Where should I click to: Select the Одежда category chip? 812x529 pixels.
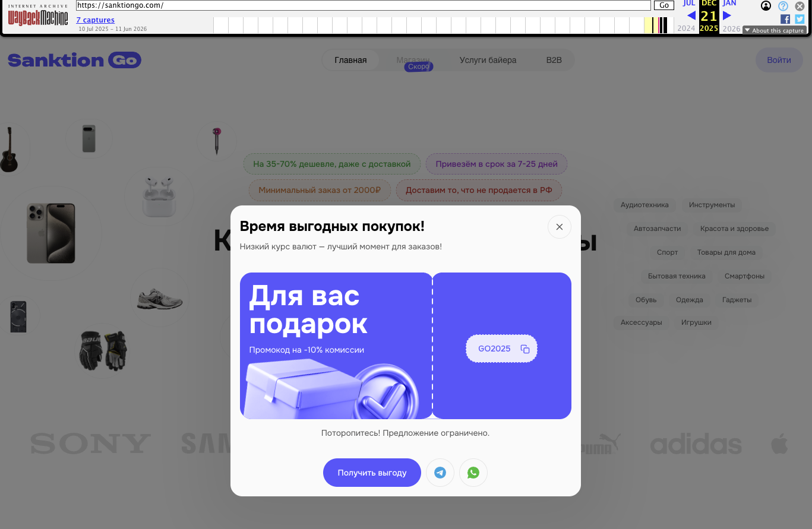coord(689,300)
